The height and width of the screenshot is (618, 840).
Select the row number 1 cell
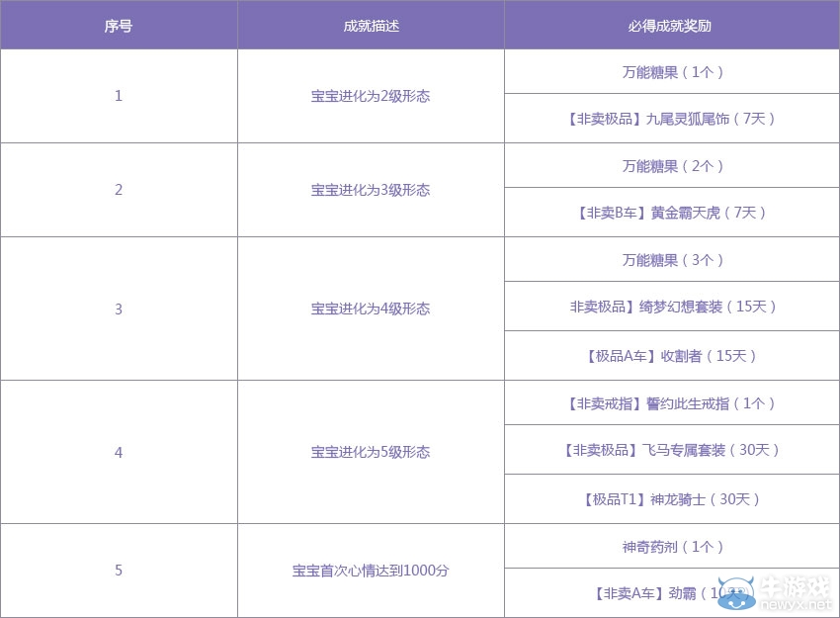[119, 96]
